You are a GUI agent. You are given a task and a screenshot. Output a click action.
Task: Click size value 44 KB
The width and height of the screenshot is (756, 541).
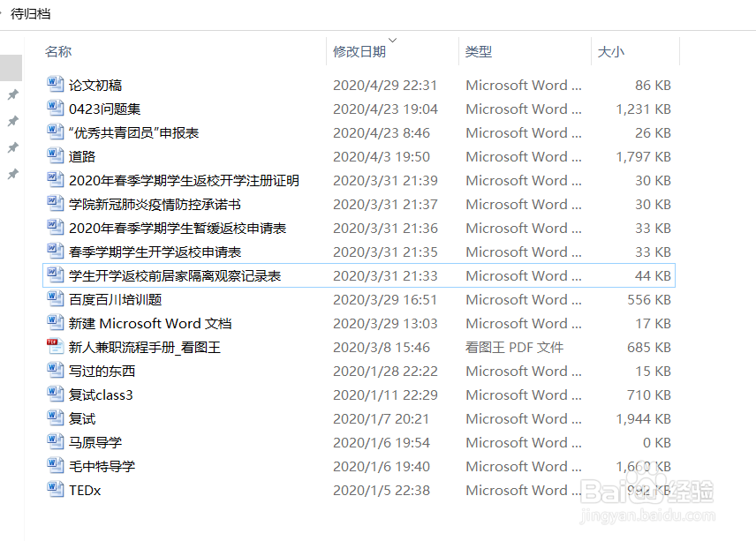pos(654,276)
